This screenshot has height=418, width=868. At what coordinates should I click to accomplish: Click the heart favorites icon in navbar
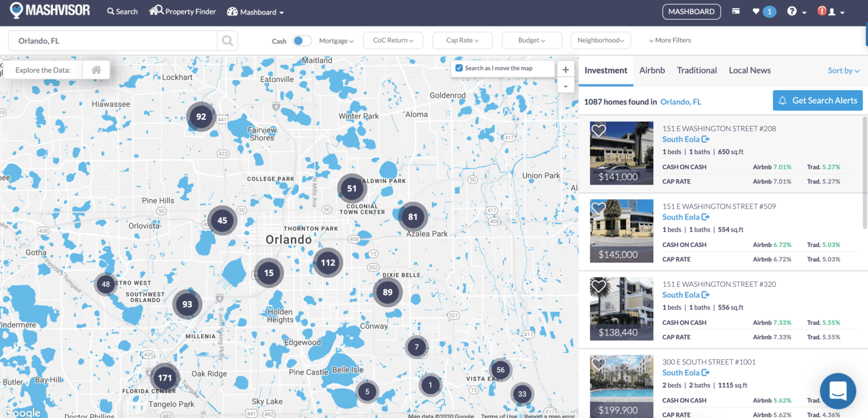(x=758, y=11)
